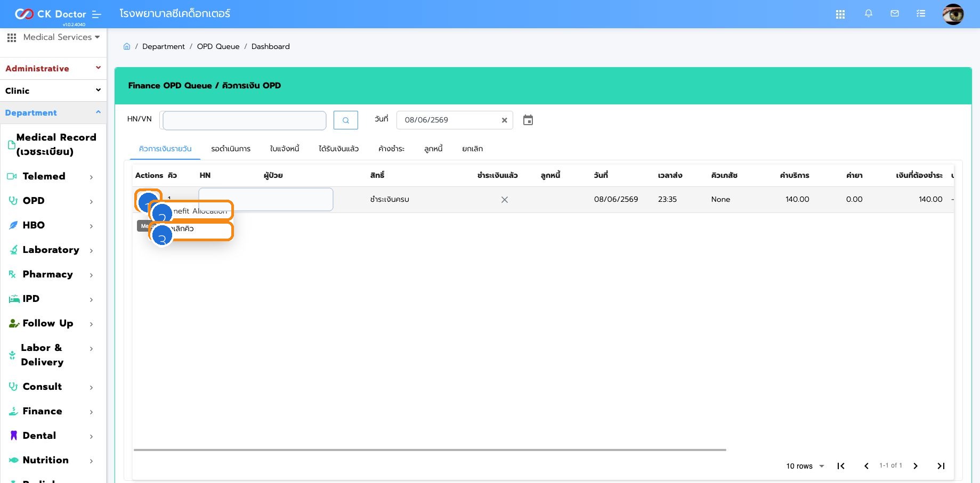
Task: Collapse the Department section
Action: pos(53,113)
